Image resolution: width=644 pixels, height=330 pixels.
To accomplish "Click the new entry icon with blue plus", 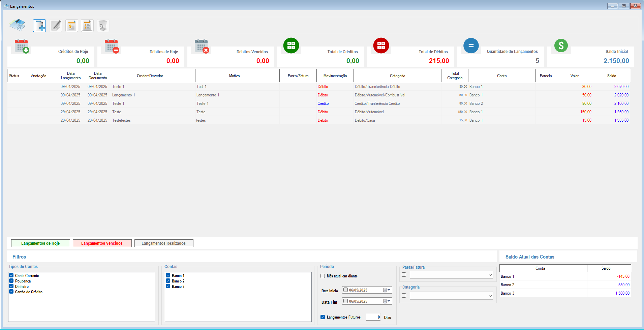I will tap(39, 26).
